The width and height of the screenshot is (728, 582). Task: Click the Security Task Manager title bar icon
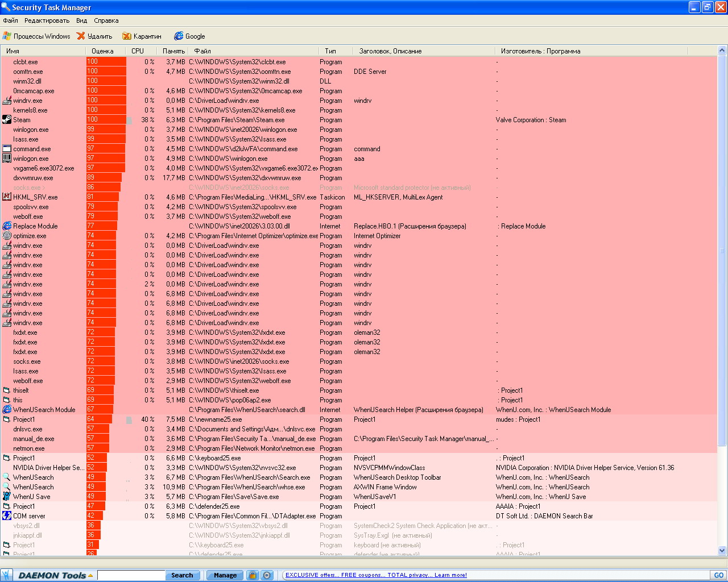(6, 7)
